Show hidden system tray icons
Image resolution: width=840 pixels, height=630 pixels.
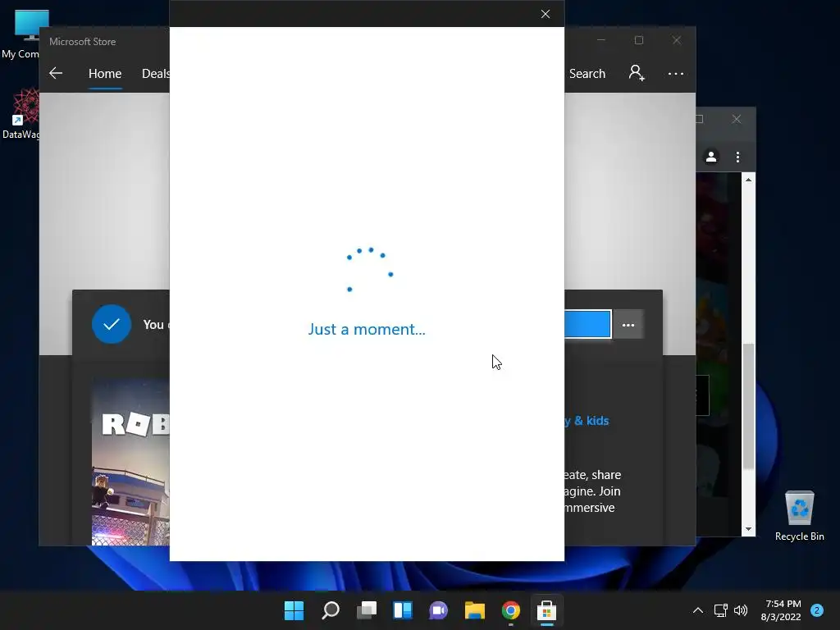point(698,610)
